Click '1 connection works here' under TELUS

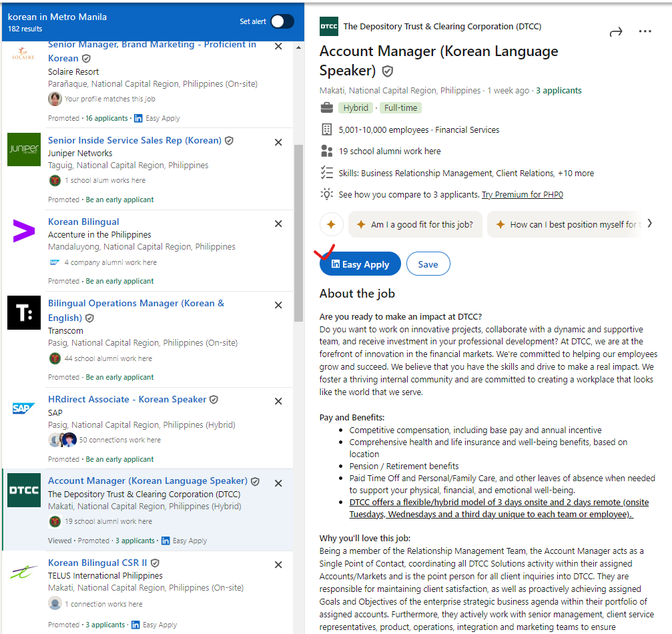[103, 604]
